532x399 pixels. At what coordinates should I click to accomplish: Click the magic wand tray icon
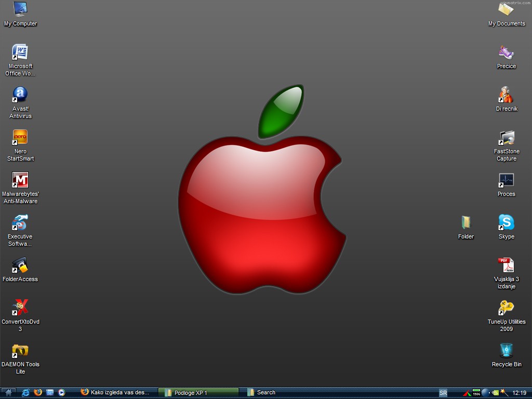coord(504,393)
